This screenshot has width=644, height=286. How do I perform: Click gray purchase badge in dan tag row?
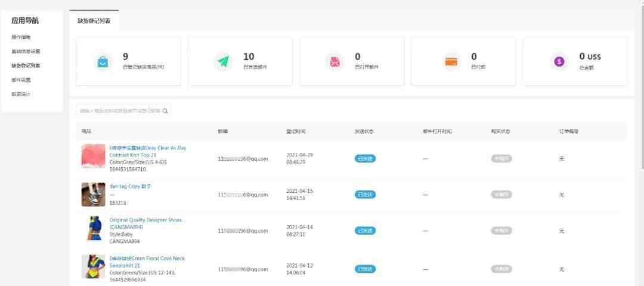501,195
